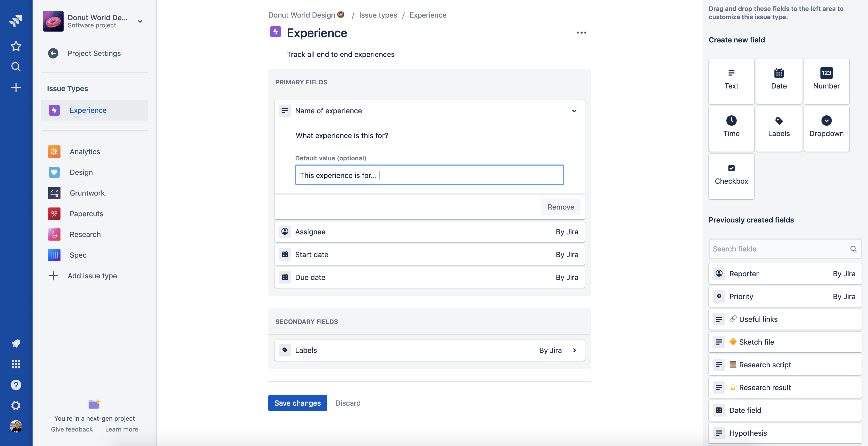Click Discard
The height and width of the screenshot is (446, 868).
point(348,403)
